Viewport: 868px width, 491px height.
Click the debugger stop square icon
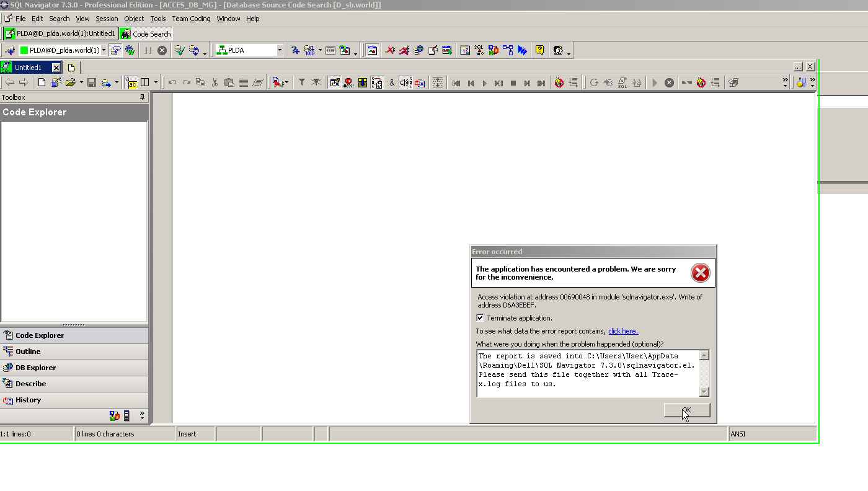[513, 82]
